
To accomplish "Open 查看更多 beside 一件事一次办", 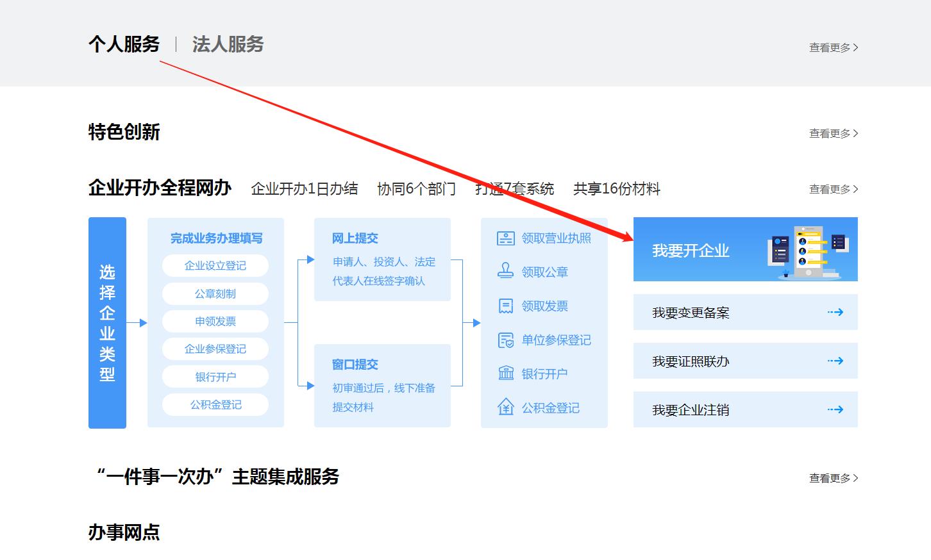I will 834,478.
